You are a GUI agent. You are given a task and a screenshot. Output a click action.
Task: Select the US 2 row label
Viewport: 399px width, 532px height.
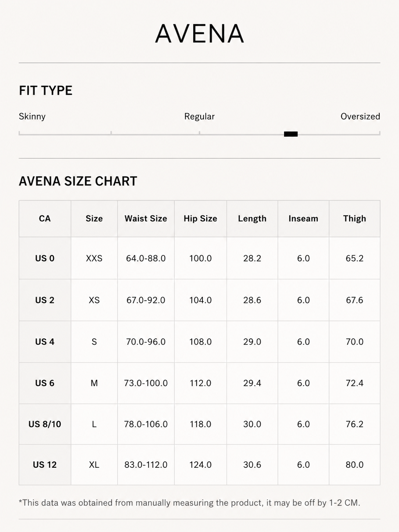[x=45, y=300]
